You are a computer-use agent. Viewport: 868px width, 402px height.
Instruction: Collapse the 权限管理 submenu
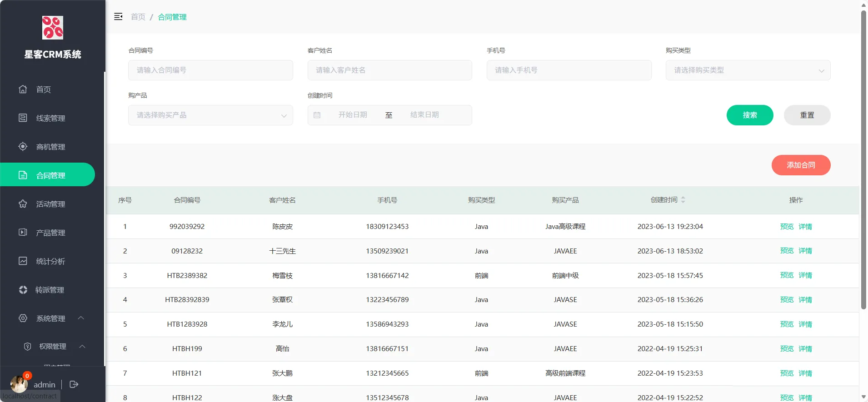[82, 347]
